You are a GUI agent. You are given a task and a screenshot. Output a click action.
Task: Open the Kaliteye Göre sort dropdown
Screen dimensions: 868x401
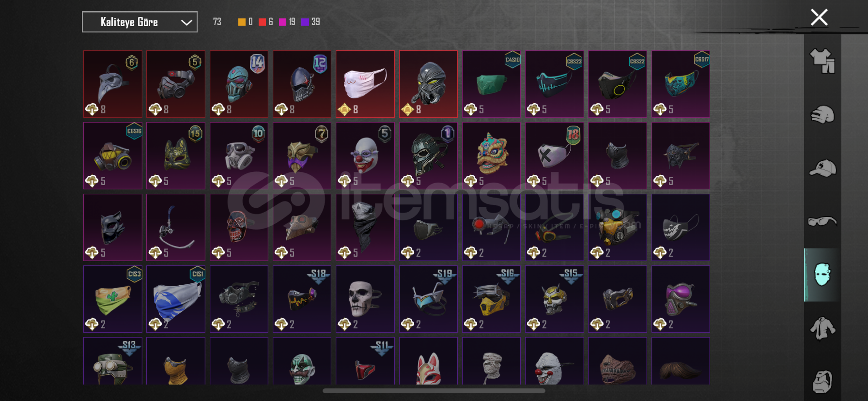(139, 22)
